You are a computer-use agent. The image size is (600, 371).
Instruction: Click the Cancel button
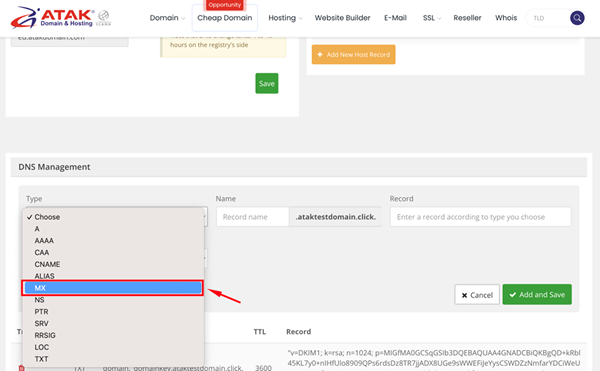point(477,295)
